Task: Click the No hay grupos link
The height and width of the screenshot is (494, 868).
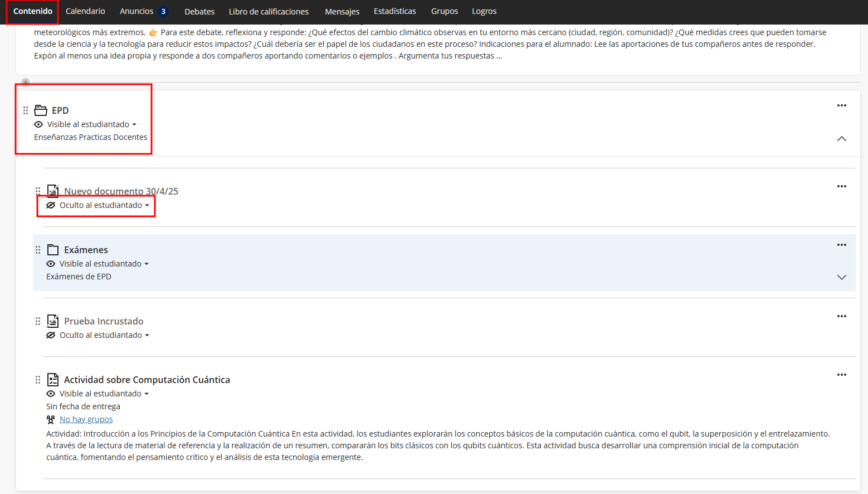Action: 86,419
